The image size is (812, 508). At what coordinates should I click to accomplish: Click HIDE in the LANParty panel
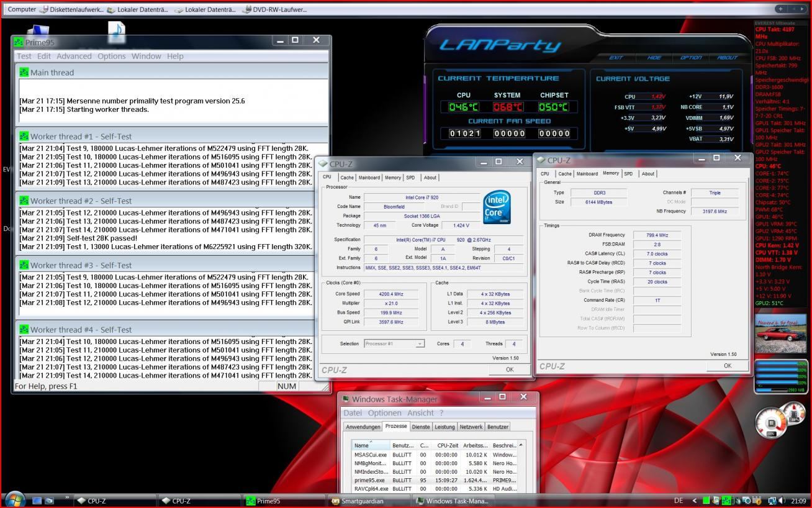[654, 58]
